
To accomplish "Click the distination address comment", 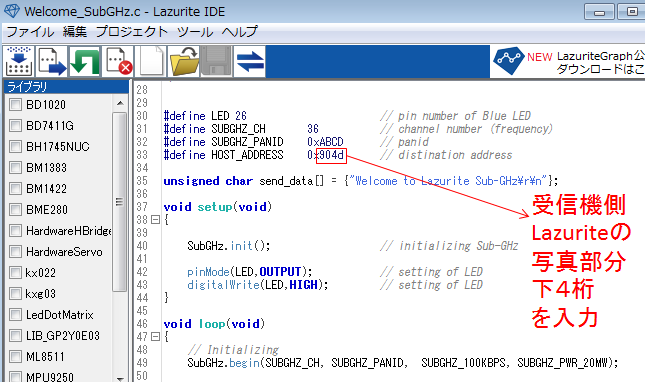I will [x=446, y=155].
